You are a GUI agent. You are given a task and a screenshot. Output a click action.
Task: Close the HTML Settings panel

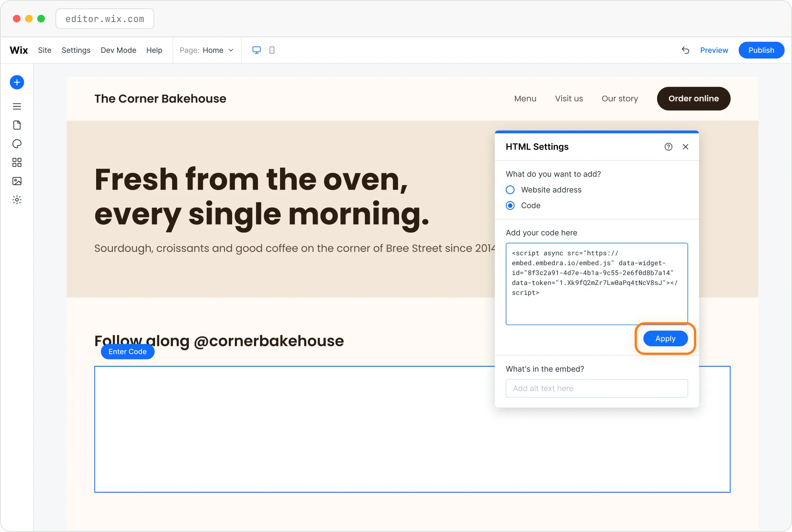click(x=686, y=147)
